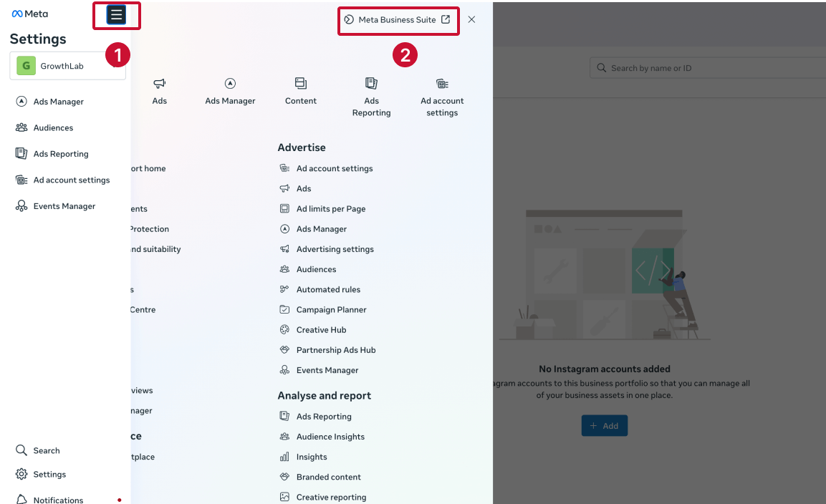
Task: Click the Analyse and report heading
Action: point(324,395)
